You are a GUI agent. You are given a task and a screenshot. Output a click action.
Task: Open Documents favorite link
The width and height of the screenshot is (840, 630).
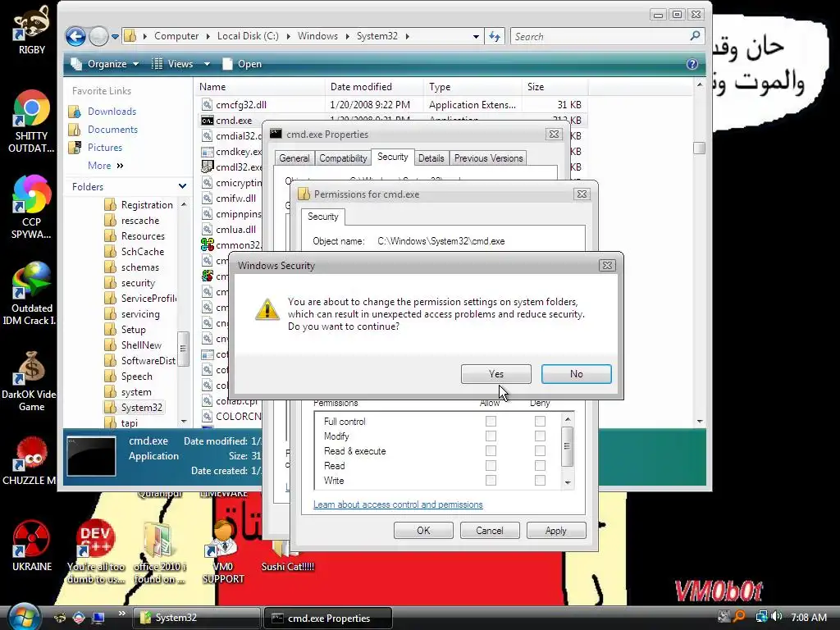pyautogui.click(x=112, y=129)
